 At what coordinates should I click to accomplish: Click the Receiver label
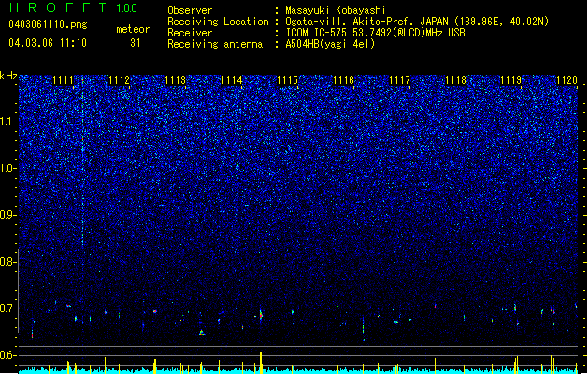tap(190, 33)
